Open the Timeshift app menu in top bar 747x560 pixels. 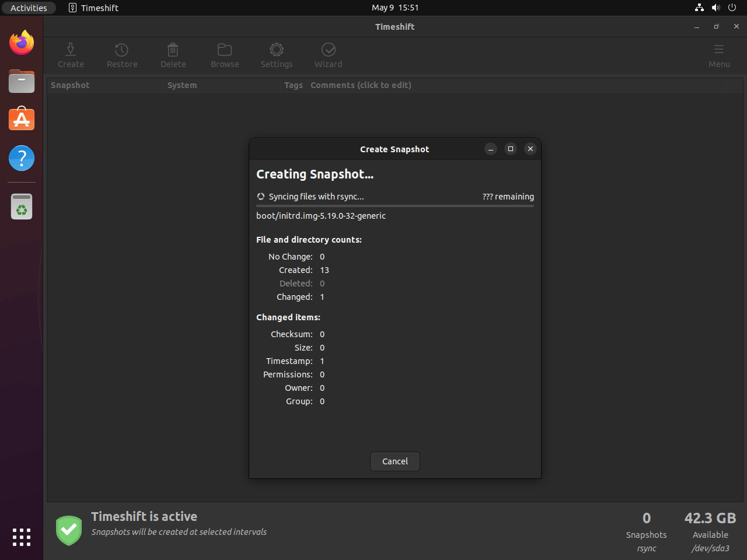pyautogui.click(x=93, y=8)
